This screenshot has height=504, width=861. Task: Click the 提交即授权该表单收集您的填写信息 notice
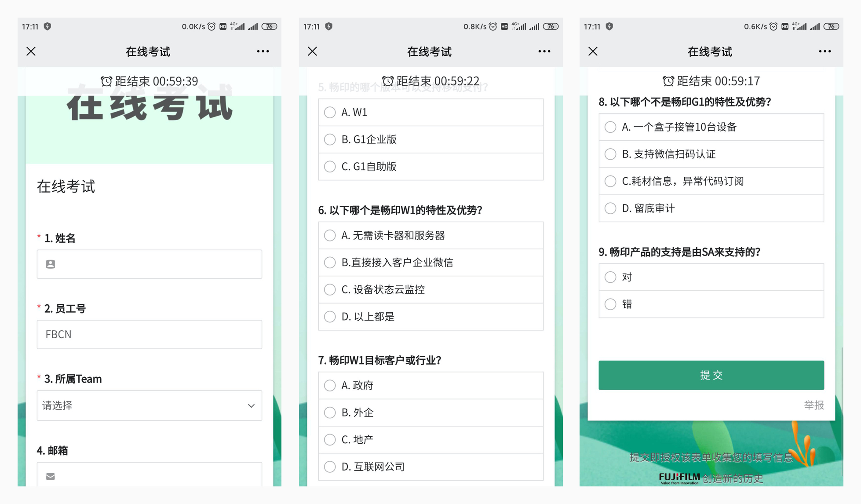[711, 457]
